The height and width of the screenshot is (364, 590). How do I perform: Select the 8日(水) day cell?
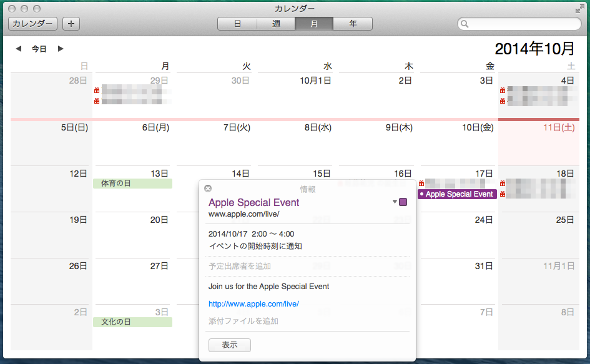point(295,143)
